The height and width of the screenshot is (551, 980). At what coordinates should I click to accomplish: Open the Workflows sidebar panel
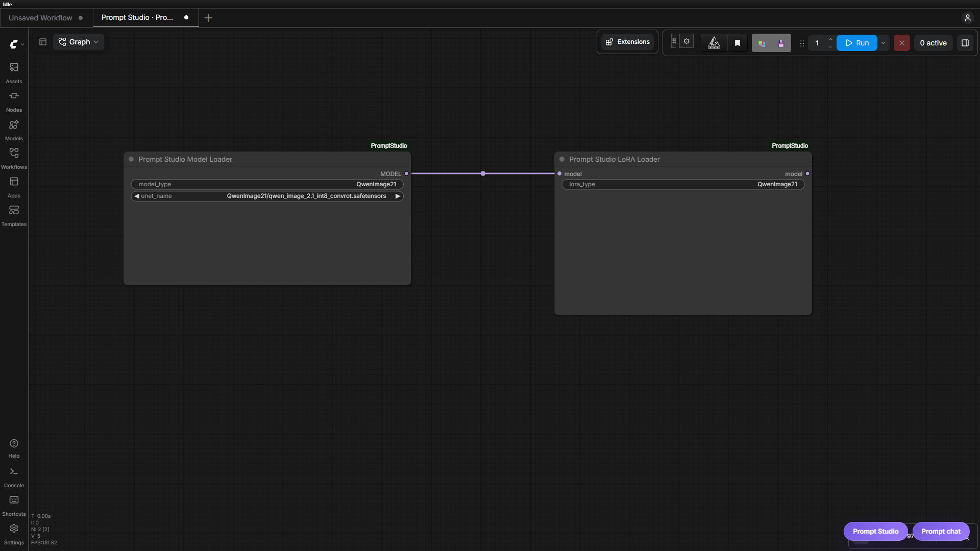click(14, 159)
